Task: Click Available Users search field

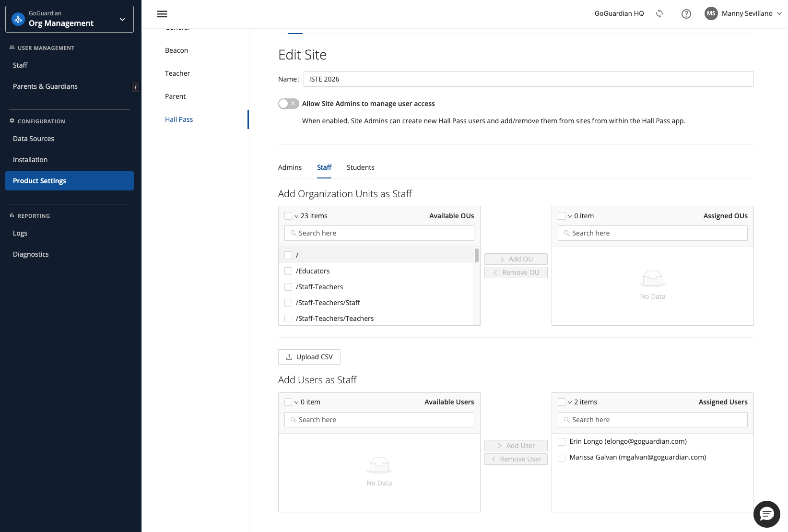Action: (379, 420)
